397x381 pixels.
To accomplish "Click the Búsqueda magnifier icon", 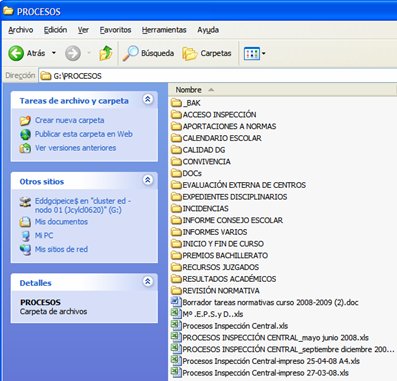I will coord(130,53).
